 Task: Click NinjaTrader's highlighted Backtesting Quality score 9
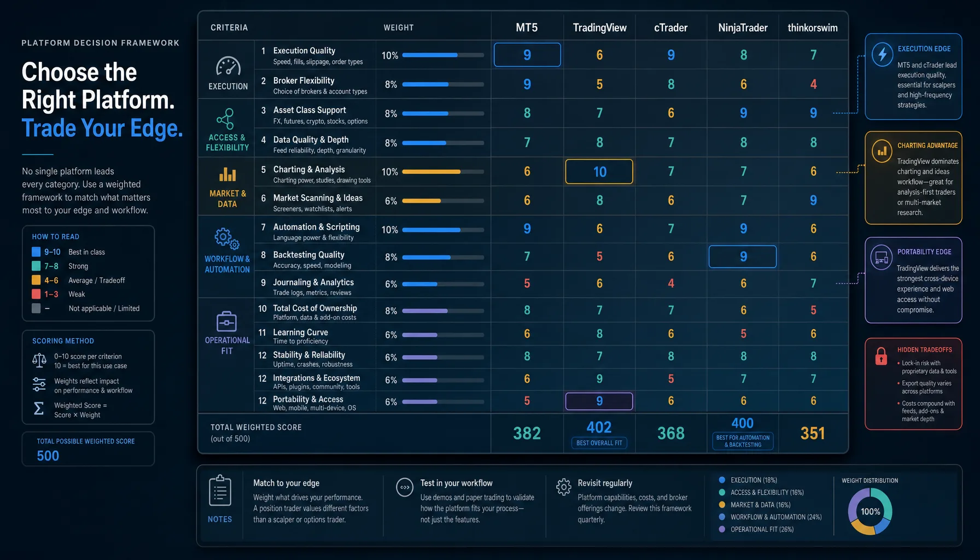point(743,256)
